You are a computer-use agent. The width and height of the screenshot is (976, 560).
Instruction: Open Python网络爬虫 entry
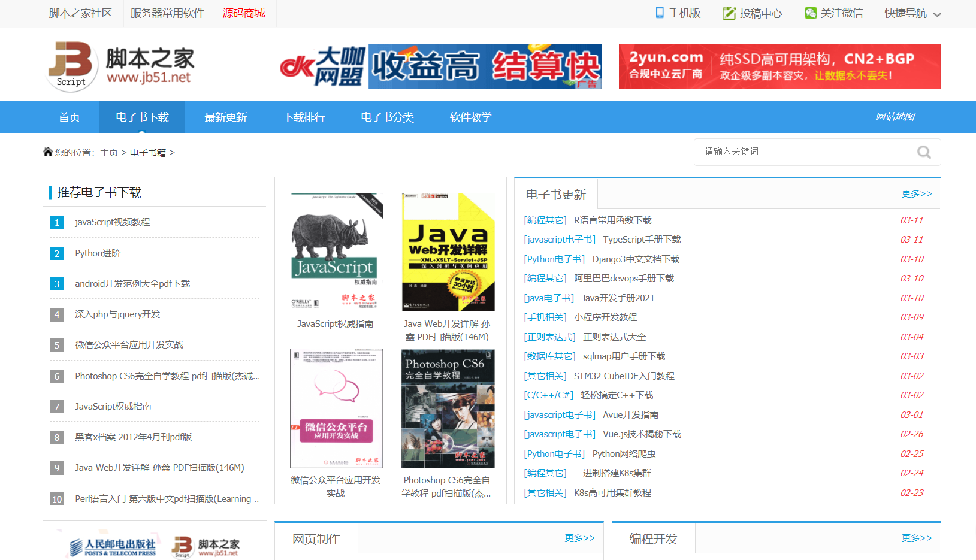(624, 454)
